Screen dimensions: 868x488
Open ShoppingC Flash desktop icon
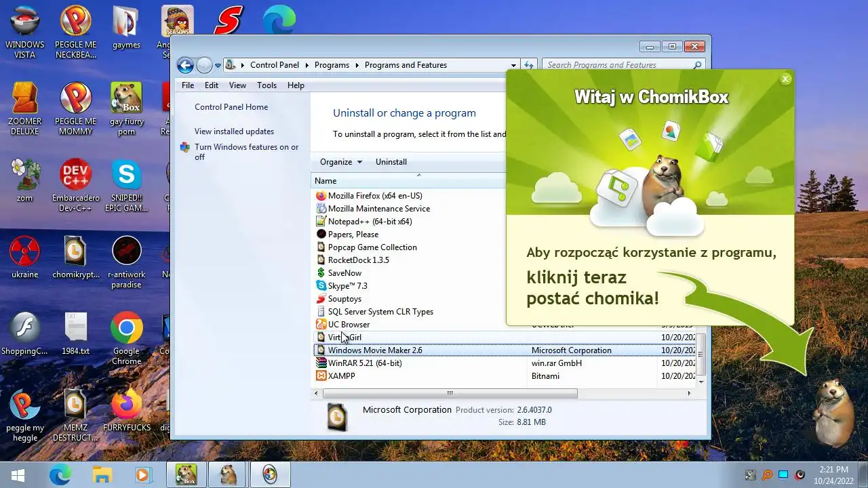[25, 333]
